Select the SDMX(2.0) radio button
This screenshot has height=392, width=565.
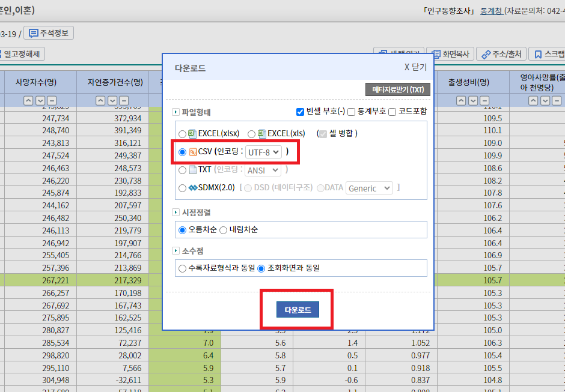click(182, 188)
